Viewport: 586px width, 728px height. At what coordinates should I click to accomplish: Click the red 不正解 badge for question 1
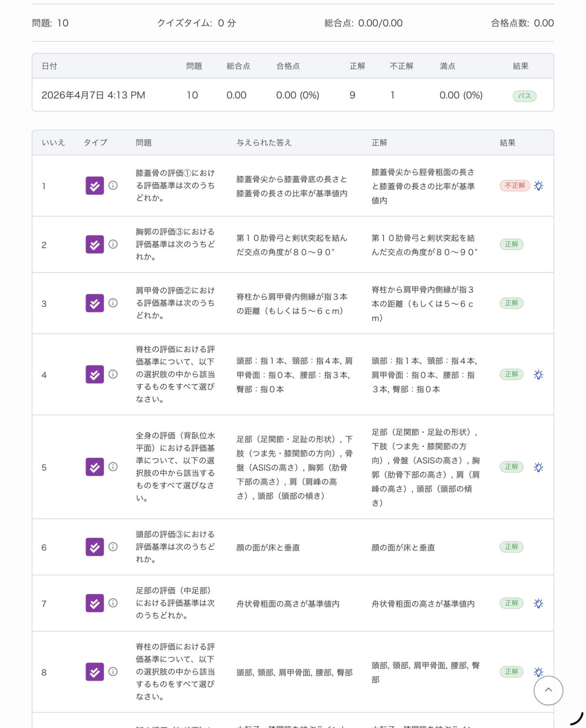(x=514, y=186)
